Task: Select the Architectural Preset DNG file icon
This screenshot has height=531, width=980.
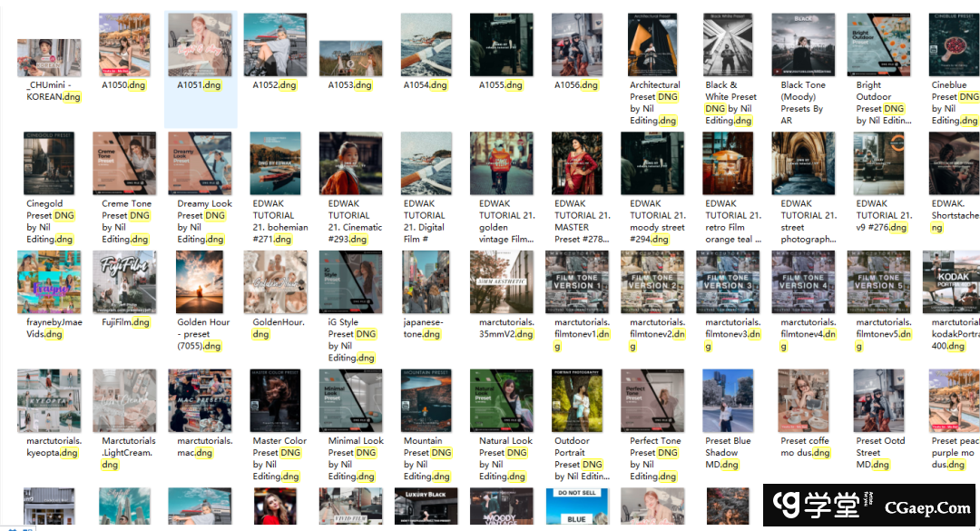Action: pos(654,44)
